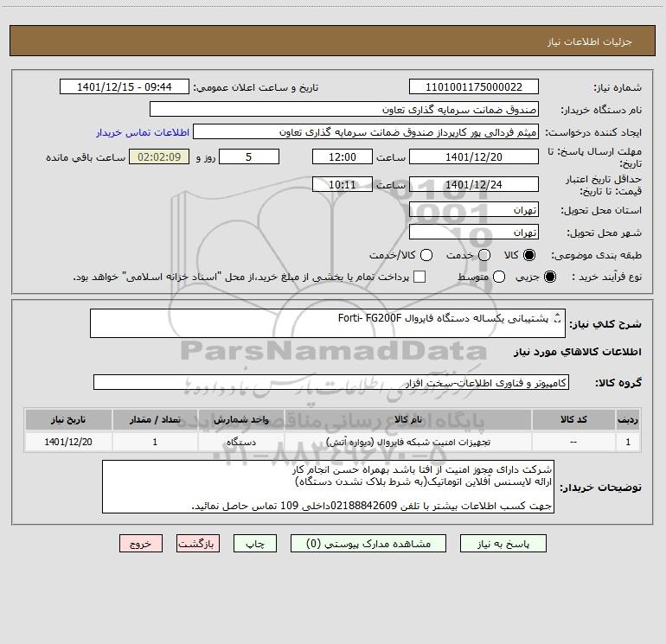The height and width of the screenshot is (644, 666).
Task: Click the goods group کامپیوتر و فناوری field
Action: (331, 382)
